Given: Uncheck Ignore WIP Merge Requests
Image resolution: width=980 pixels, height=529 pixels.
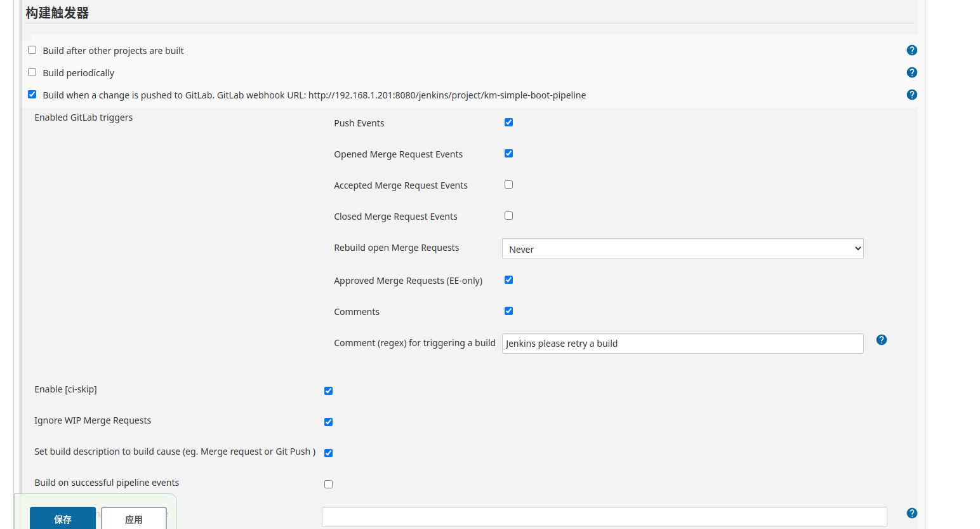Looking at the screenshot, I should click(x=328, y=422).
